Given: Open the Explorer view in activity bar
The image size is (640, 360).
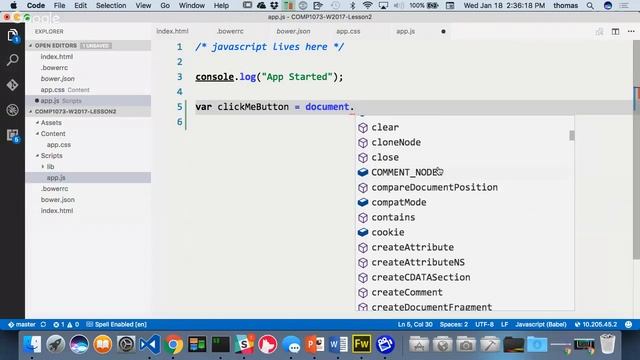Looking at the screenshot, I should click(12, 36).
